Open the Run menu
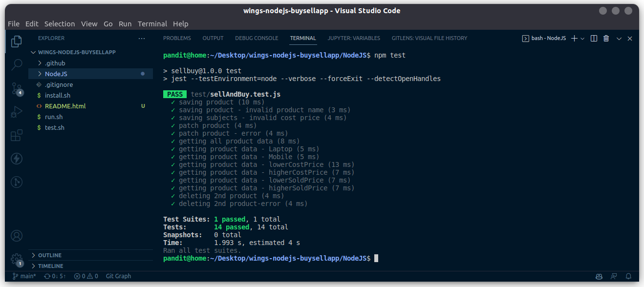 (x=125, y=23)
